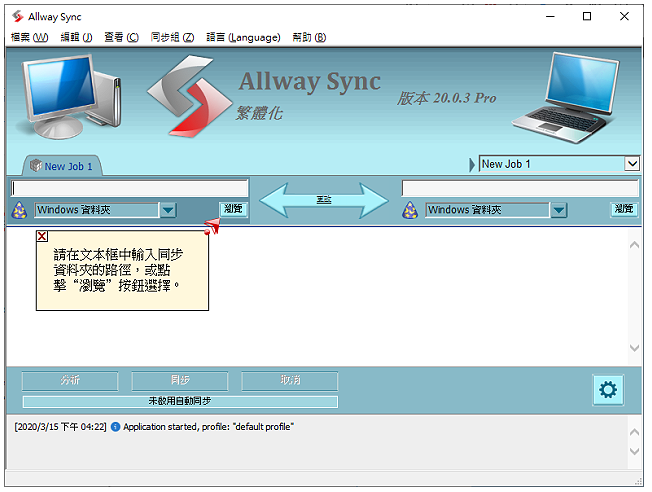This screenshot has height=492, width=652.
Task: Click scroll down arrow in file list pane
Action: point(635,348)
